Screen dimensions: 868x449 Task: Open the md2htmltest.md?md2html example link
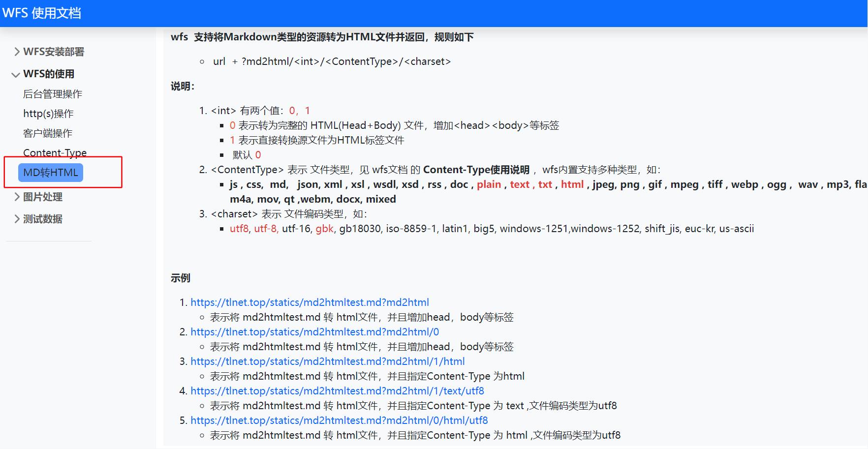(x=310, y=302)
